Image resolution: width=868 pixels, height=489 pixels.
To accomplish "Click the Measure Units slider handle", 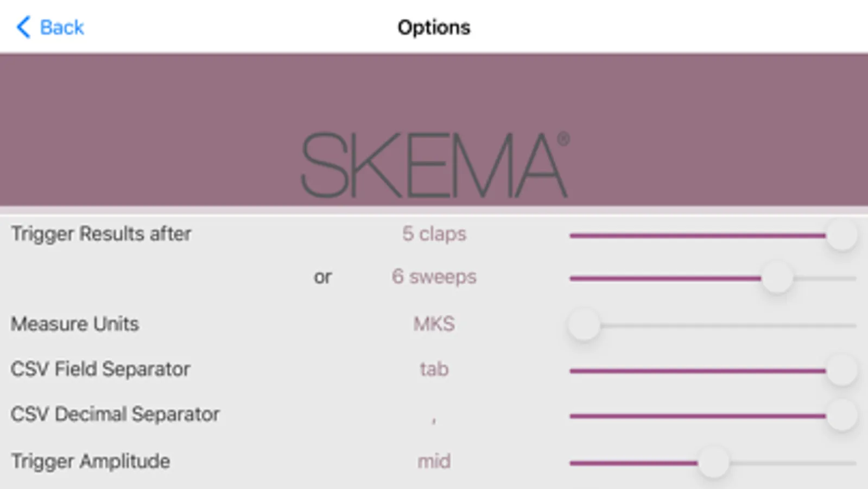I will pyautogui.click(x=584, y=325).
